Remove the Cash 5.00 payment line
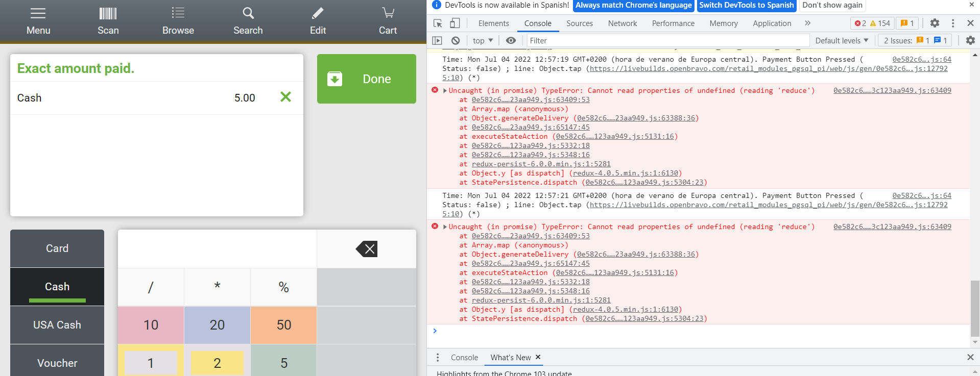Viewport: 980px width, 376px height. click(x=285, y=97)
